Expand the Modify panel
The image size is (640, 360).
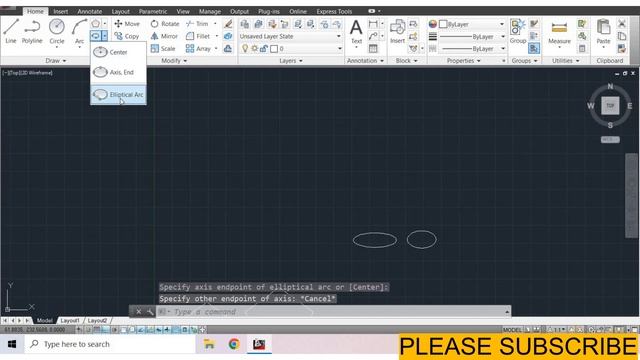coord(174,60)
